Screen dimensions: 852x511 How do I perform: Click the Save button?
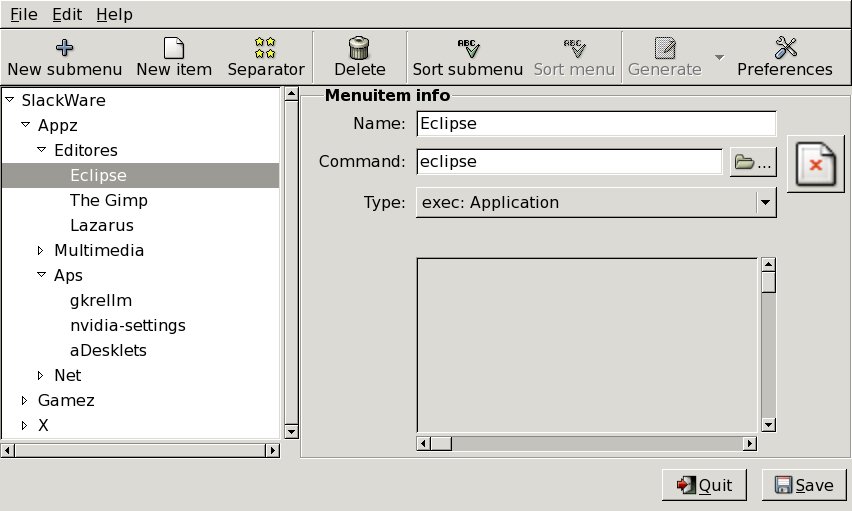click(804, 485)
